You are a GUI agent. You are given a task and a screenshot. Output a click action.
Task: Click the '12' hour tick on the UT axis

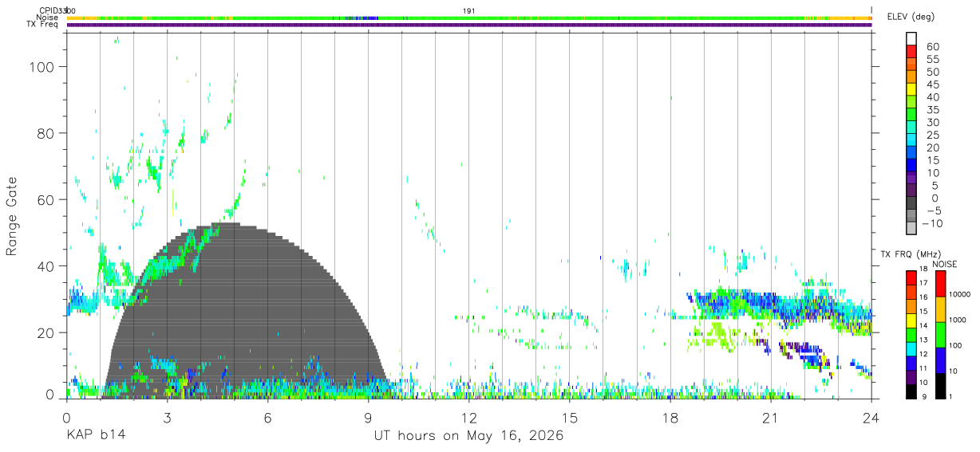(x=469, y=418)
